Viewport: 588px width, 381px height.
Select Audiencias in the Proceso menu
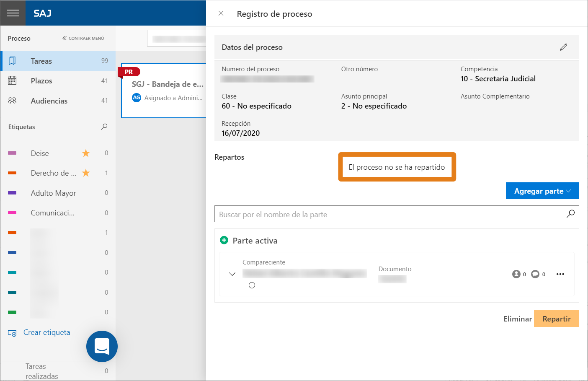pyautogui.click(x=58, y=101)
